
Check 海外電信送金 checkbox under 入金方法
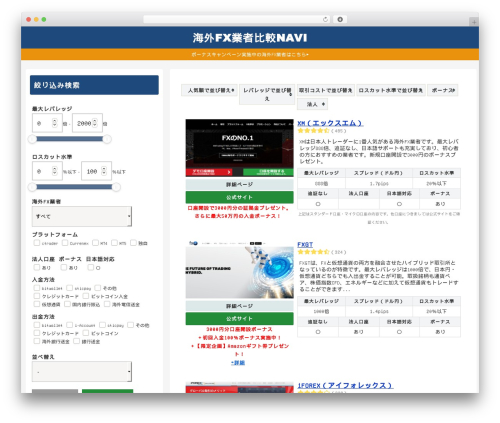107,304
